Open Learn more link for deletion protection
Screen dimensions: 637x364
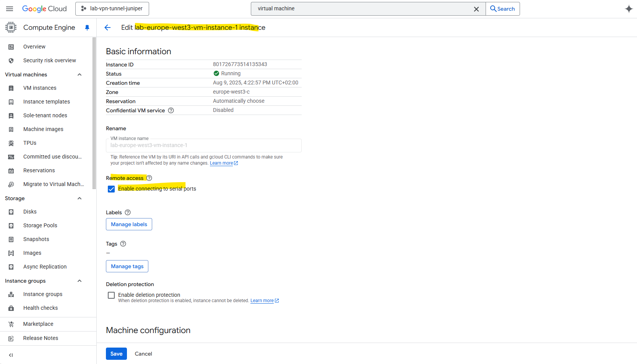pos(265,301)
